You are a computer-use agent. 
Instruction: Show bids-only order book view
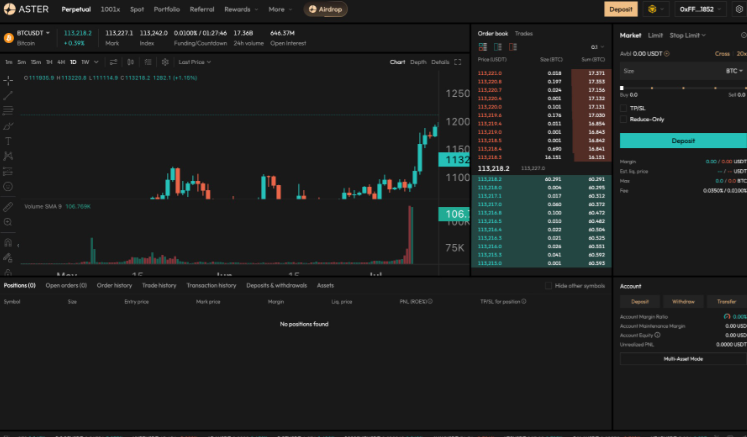click(x=498, y=47)
